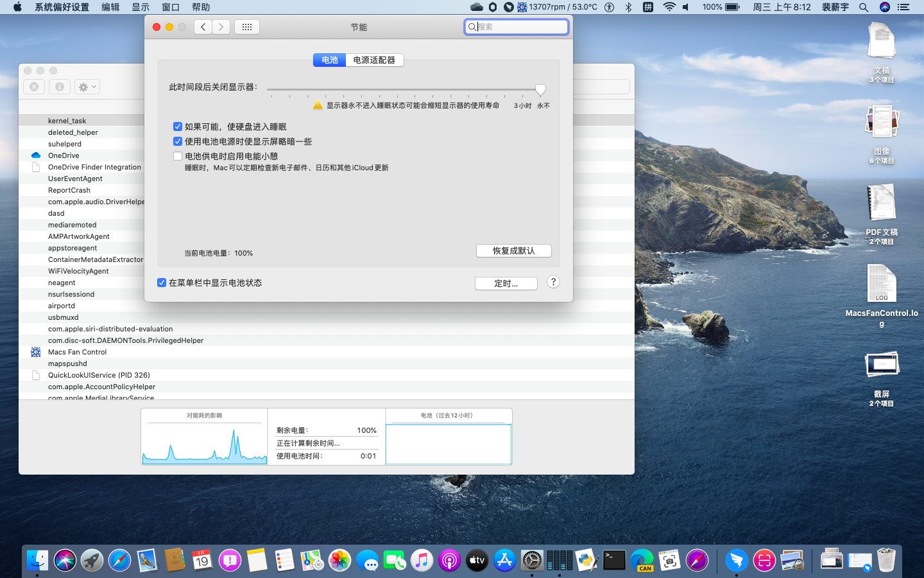924x578 pixels.
Task: Open the 窗口 menu in the menu bar
Action: pyautogui.click(x=170, y=8)
